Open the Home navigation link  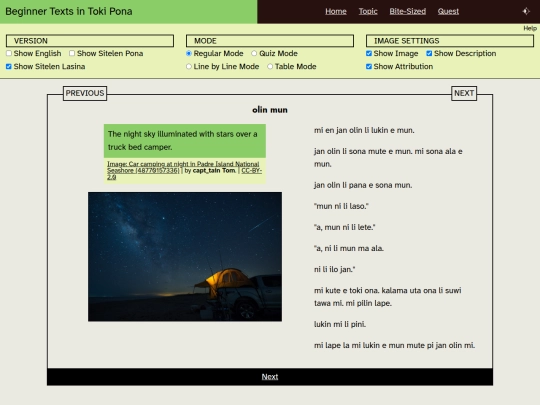(x=336, y=11)
